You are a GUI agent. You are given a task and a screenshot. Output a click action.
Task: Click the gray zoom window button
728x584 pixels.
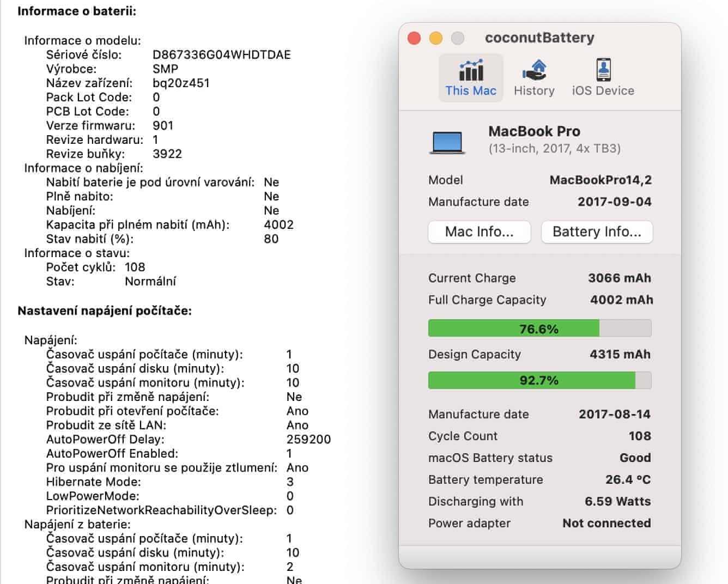pyautogui.click(x=458, y=38)
